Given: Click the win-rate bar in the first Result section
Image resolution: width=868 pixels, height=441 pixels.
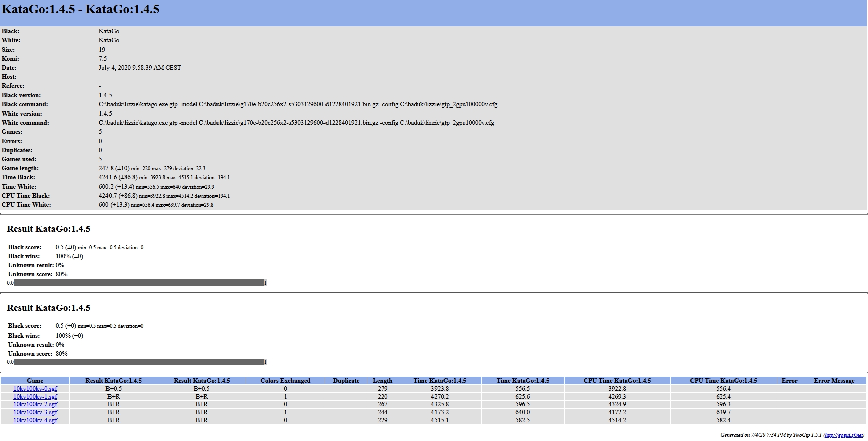Looking at the screenshot, I should pyautogui.click(x=139, y=283).
